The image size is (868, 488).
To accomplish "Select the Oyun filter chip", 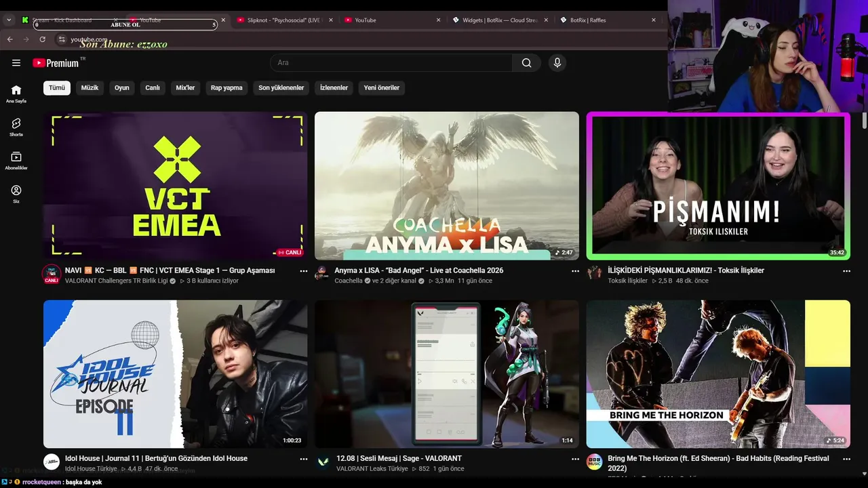I will (122, 88).
